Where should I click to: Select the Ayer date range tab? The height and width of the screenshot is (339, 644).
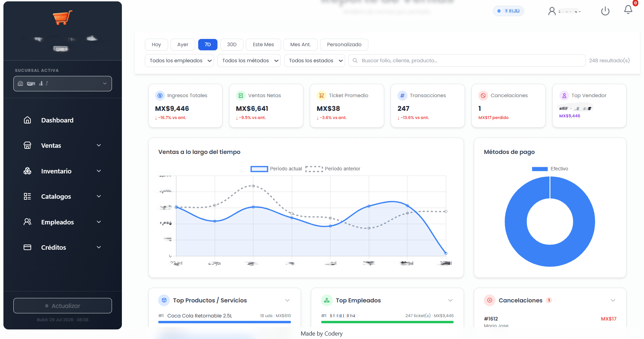click(x=183, y=44)
